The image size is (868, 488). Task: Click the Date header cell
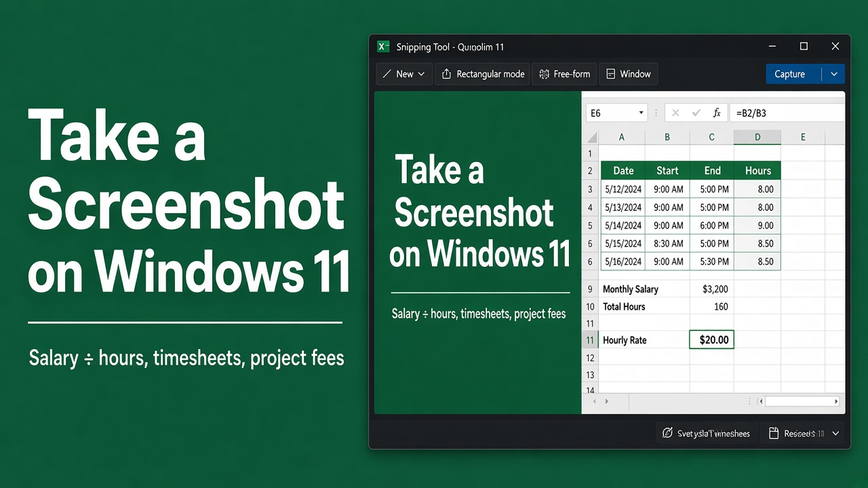(623, 171)
